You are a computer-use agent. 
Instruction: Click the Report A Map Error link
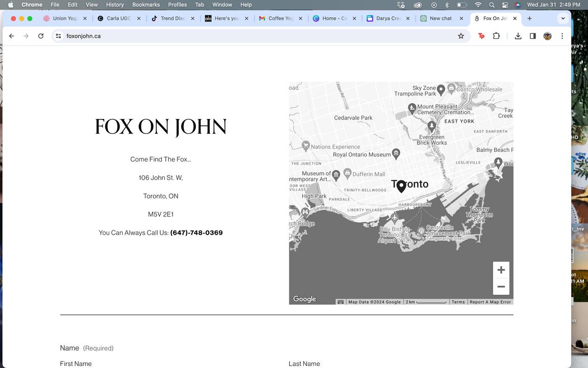point(490,302)
